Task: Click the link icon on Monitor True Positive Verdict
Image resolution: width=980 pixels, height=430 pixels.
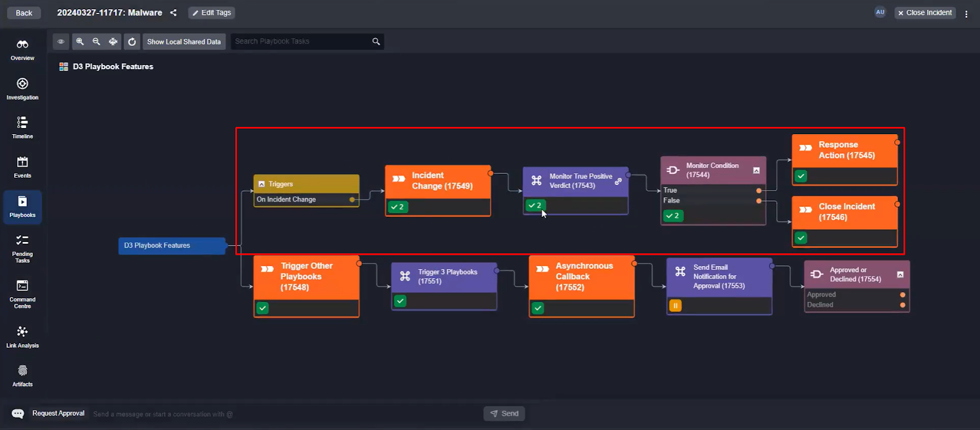Action: pyautogui.click(x=619, y=181)
